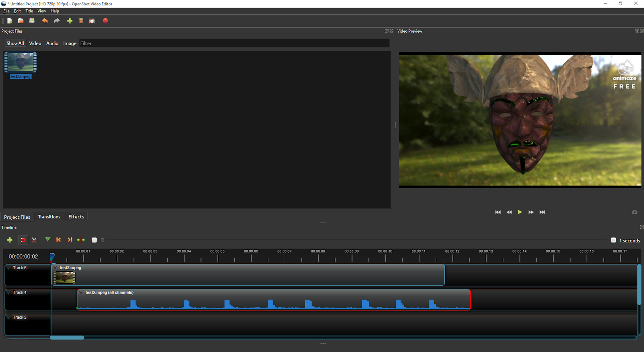Save the project using toolbar icon
Viewport: 644px width, 352px height.
click(x=32, y=21)
